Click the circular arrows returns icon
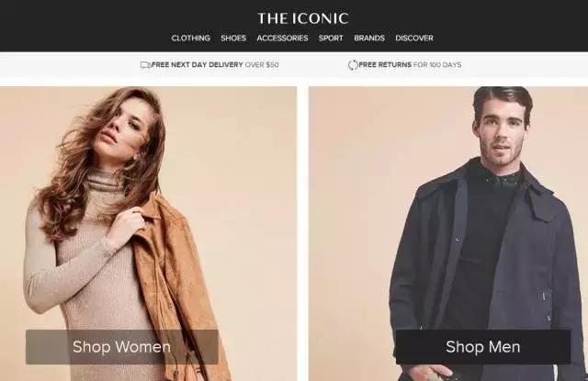The image size is (588, 381). pos(353,65)
